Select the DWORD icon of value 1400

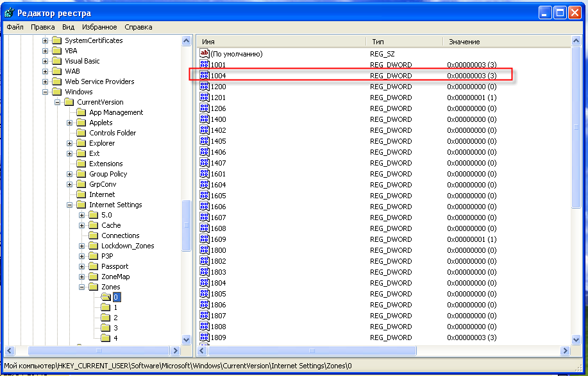(205, 119)
